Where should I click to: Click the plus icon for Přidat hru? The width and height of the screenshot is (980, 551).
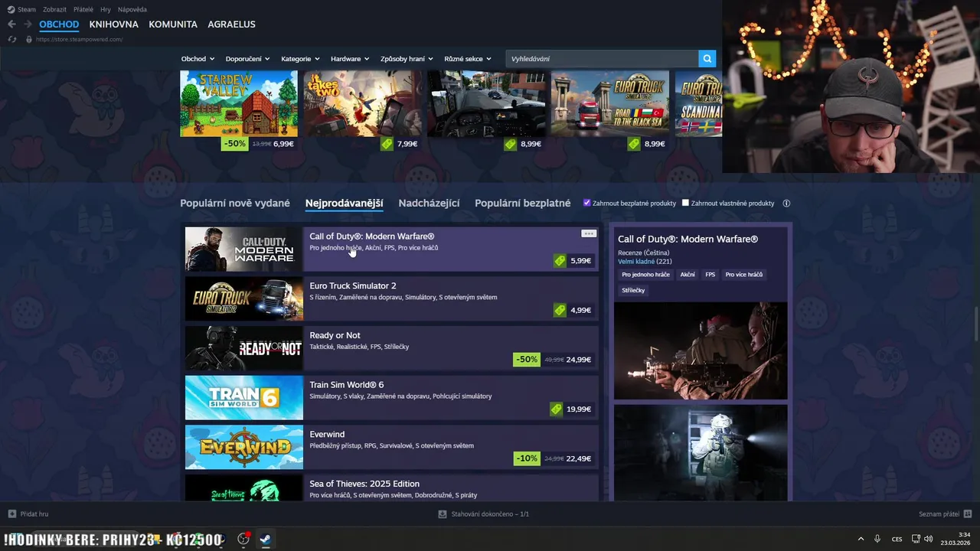click(x=11, y=514)
